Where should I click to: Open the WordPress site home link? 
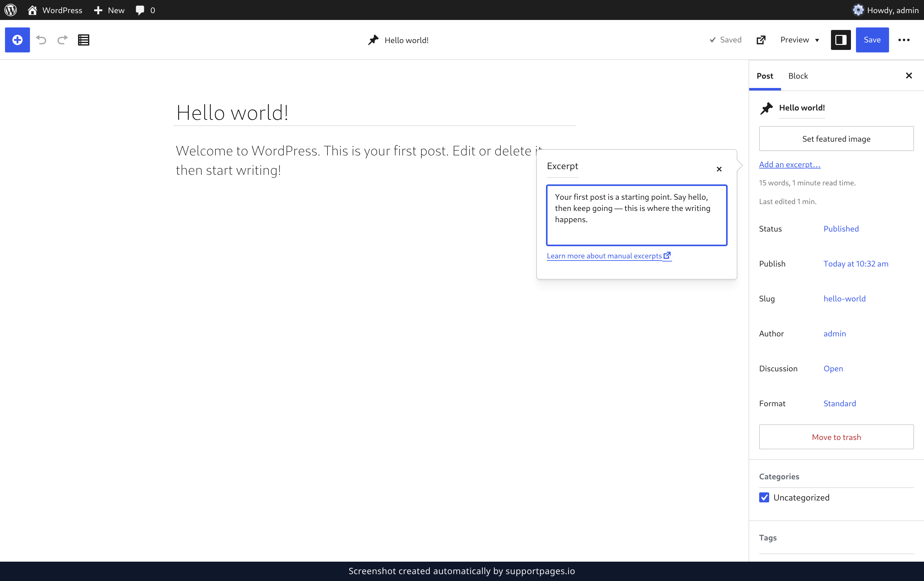55,10
